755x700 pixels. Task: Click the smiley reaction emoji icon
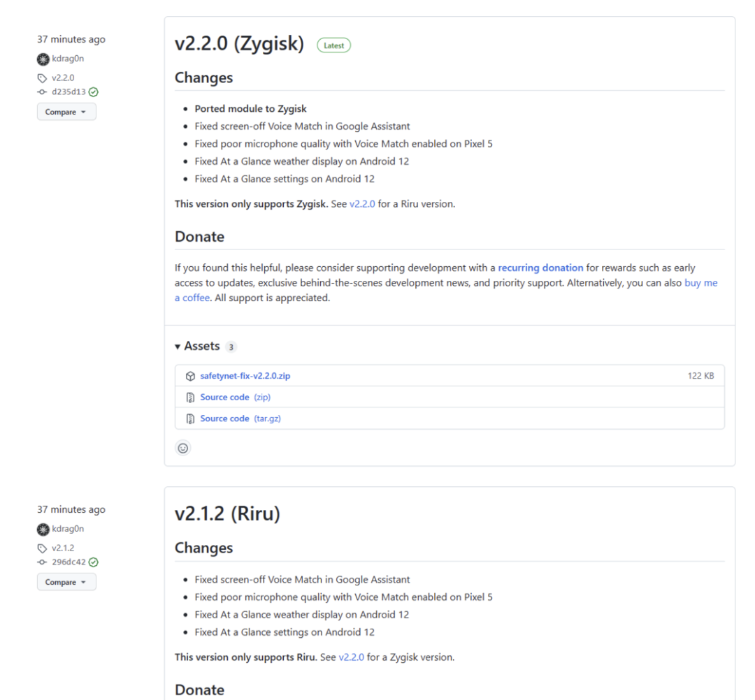(183, 449)
